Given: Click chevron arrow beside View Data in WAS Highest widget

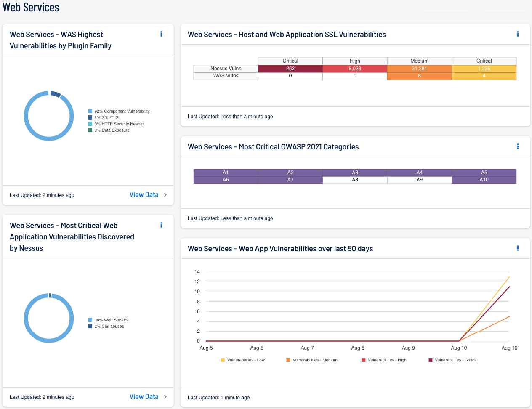Looking at the screenshot, I should pyautogui.click(x=165, y=195).
